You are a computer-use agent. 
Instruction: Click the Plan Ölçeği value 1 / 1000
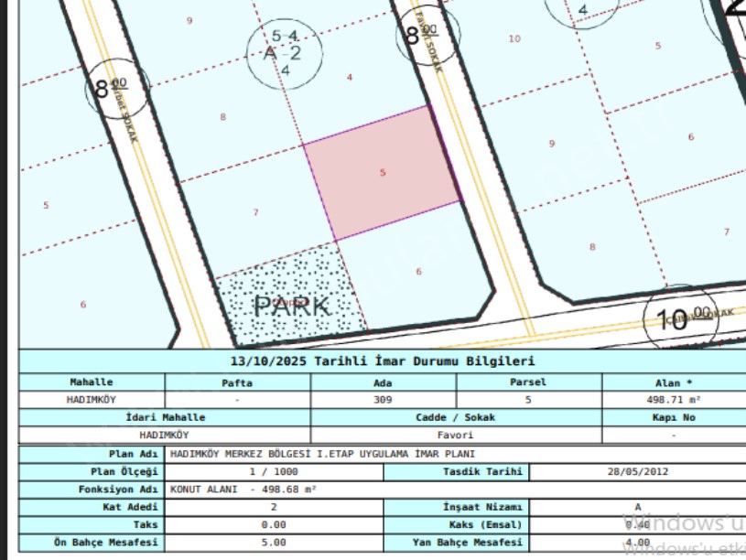pyautogui.click(x=273, y=471)
